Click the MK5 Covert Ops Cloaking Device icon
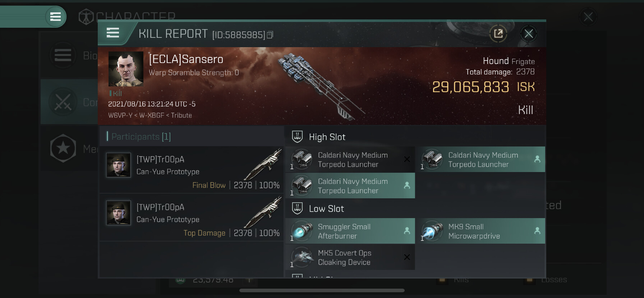The height and width of the screenshot is (298, 644). tap(302, 257)
